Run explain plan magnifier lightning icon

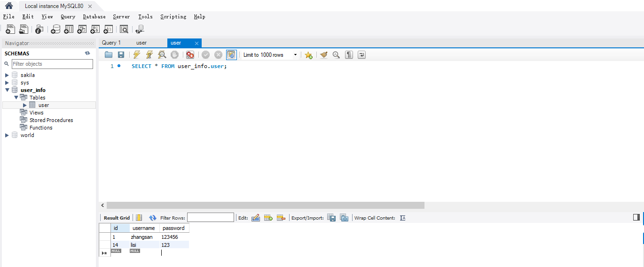click(162, 55)
